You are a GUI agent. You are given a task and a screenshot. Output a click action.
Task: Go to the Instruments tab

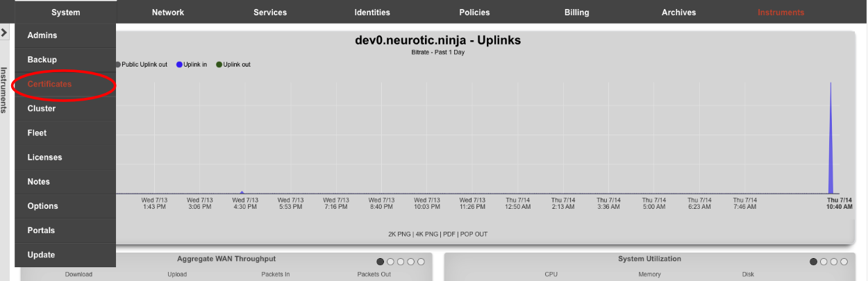tap(781, 12)
